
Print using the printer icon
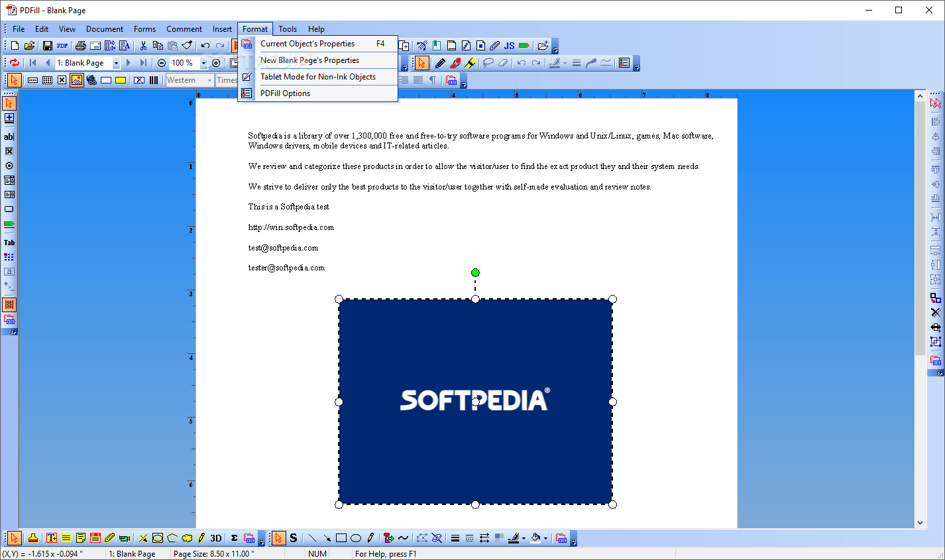point(81,46)
